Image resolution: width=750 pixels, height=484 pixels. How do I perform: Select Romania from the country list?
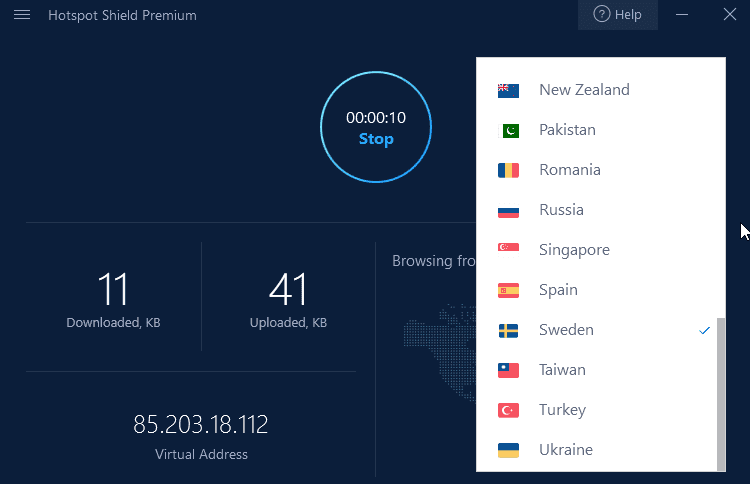click(x=600, y=170)
